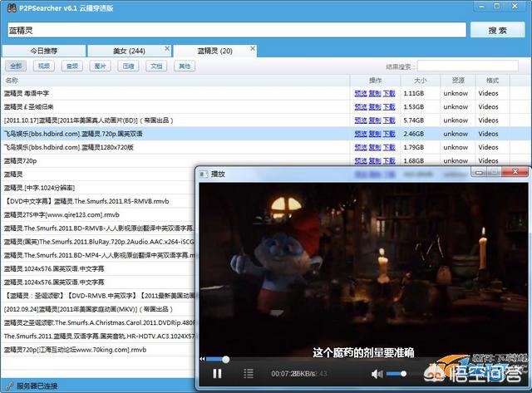The image size is (532, 393).
Task: Sort by the 格式 column header
Action: 492,81
